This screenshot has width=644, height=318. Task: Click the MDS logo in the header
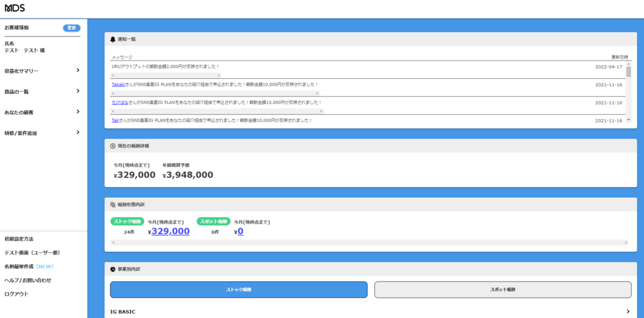click(14, 8)
